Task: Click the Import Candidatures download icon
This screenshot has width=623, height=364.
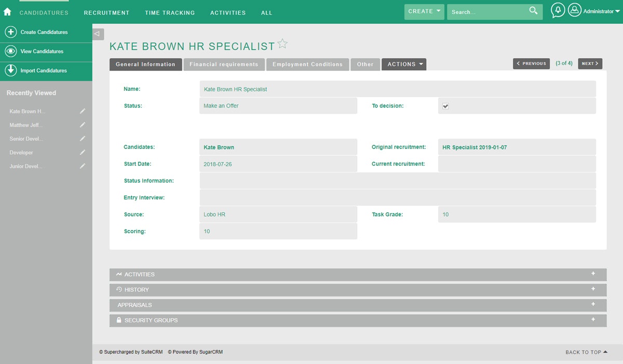Action: [10, 71]
